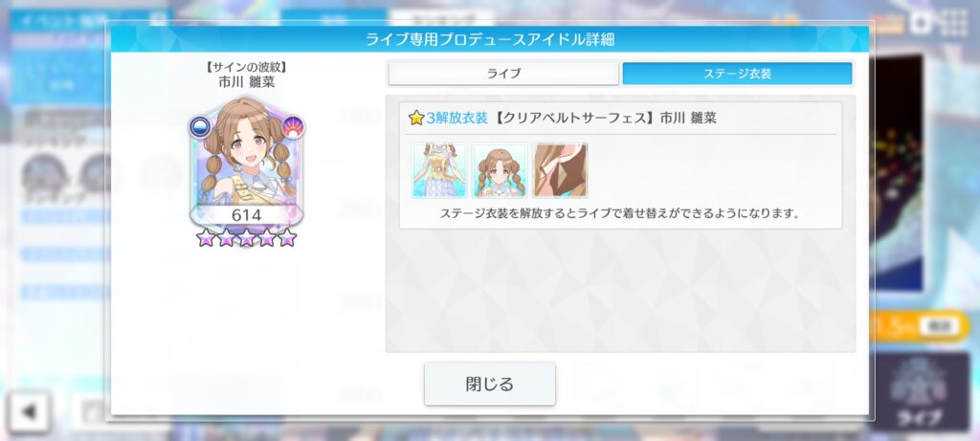This screenshot has width=980, height=441.
Task: Click the 3解放衣装 blue label
Action: click(457, 118)
